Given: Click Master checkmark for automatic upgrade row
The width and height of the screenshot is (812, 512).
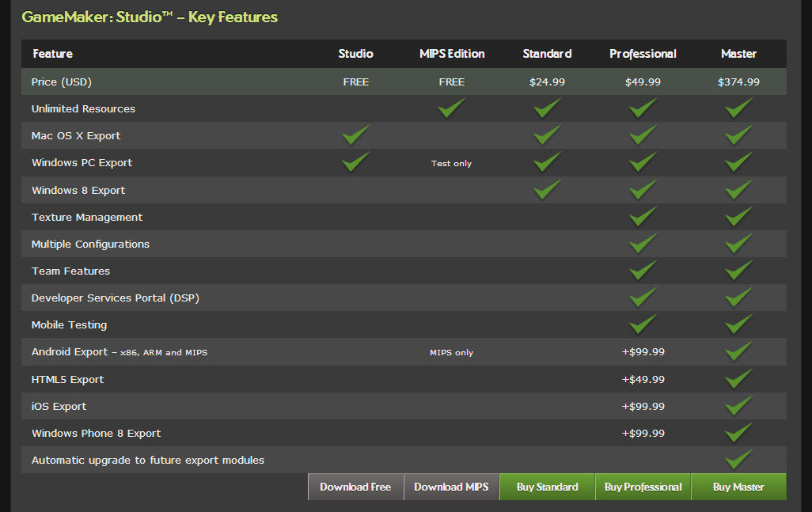Looking at the screenshot, I should pos(738,460).
